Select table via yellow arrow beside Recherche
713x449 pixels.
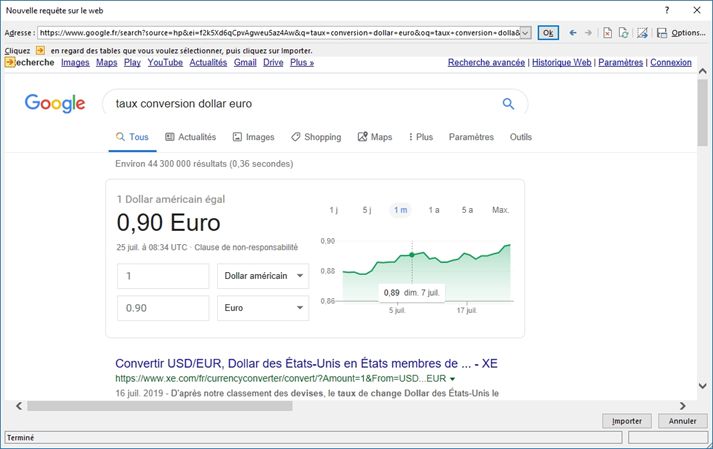coord(10,62)
